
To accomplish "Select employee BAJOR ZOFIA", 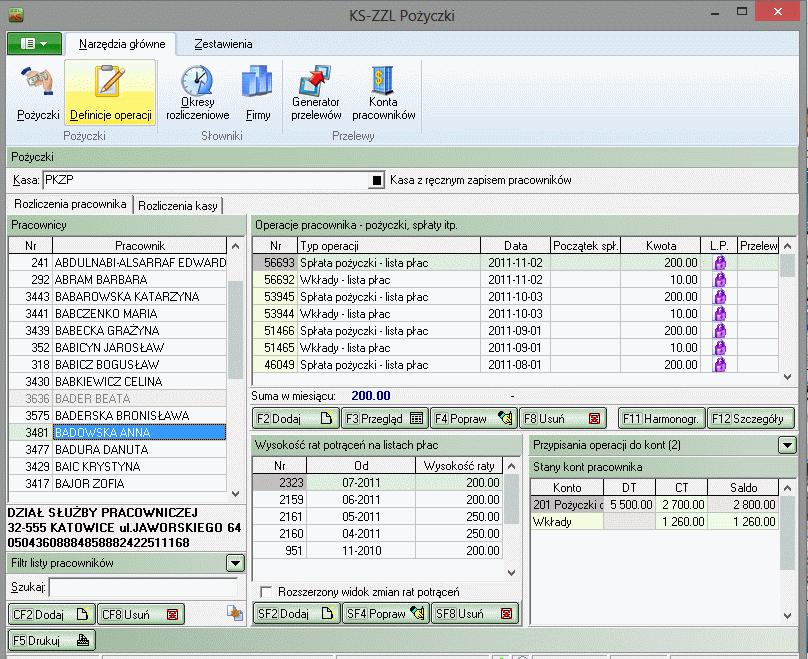I will pyautogui.click(x=117, y=484).
